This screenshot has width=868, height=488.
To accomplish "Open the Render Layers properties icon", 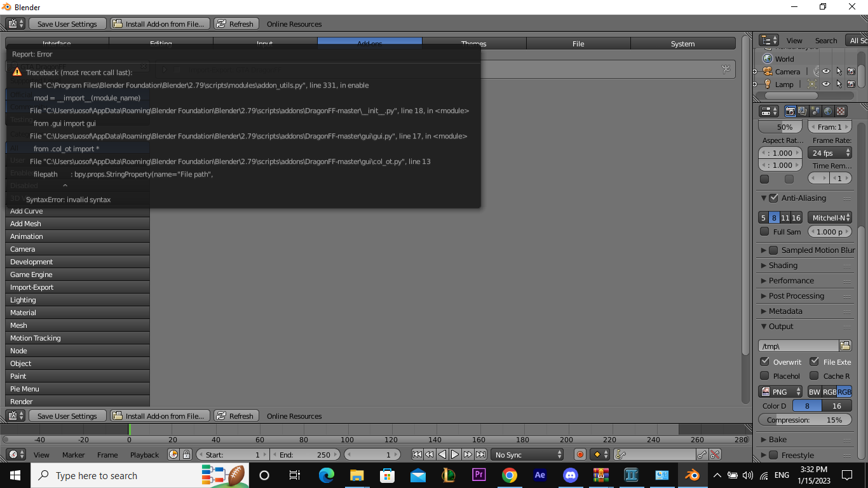I will point(803,111).
